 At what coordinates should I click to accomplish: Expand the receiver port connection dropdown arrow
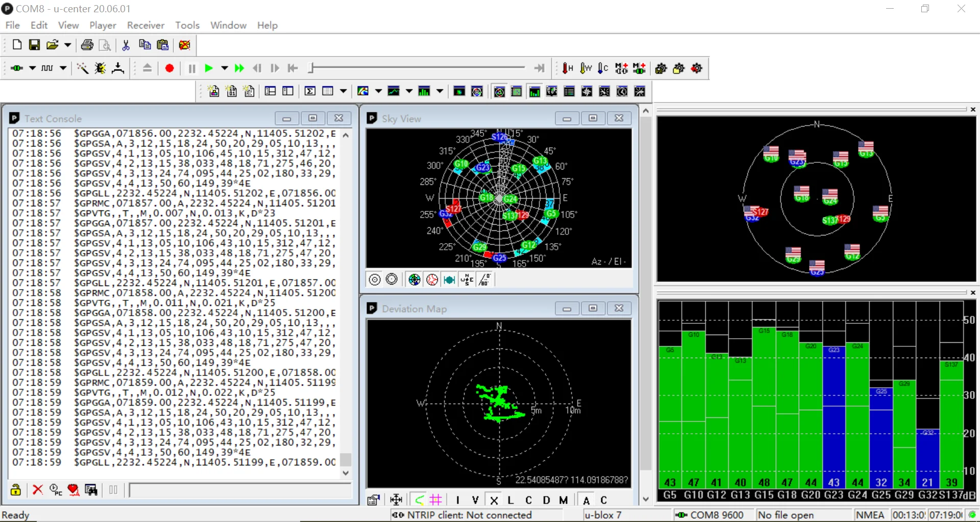[x=32, y=68]
